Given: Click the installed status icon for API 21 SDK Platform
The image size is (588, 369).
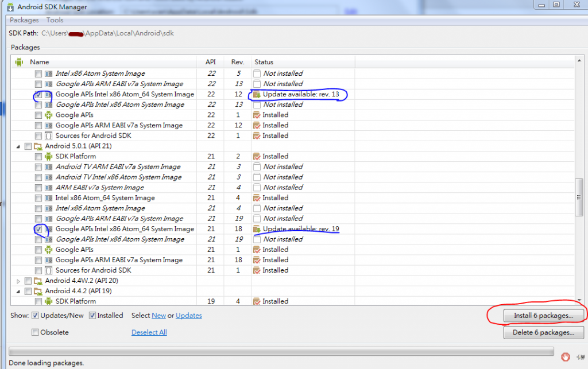Looking at the screenshot, I should click(x=257, y=156).
